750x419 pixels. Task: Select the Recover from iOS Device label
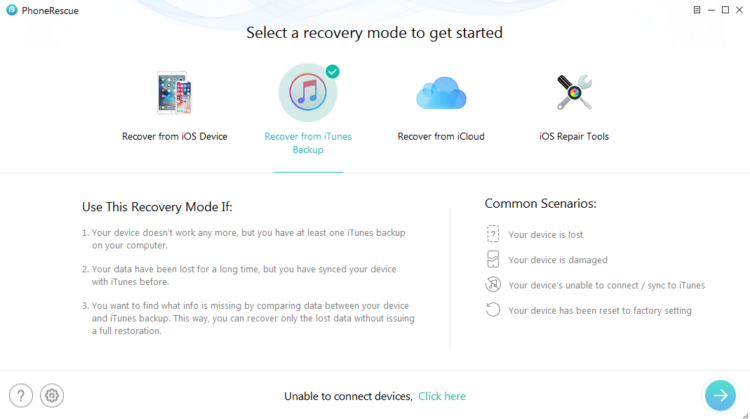click(175, 136)
